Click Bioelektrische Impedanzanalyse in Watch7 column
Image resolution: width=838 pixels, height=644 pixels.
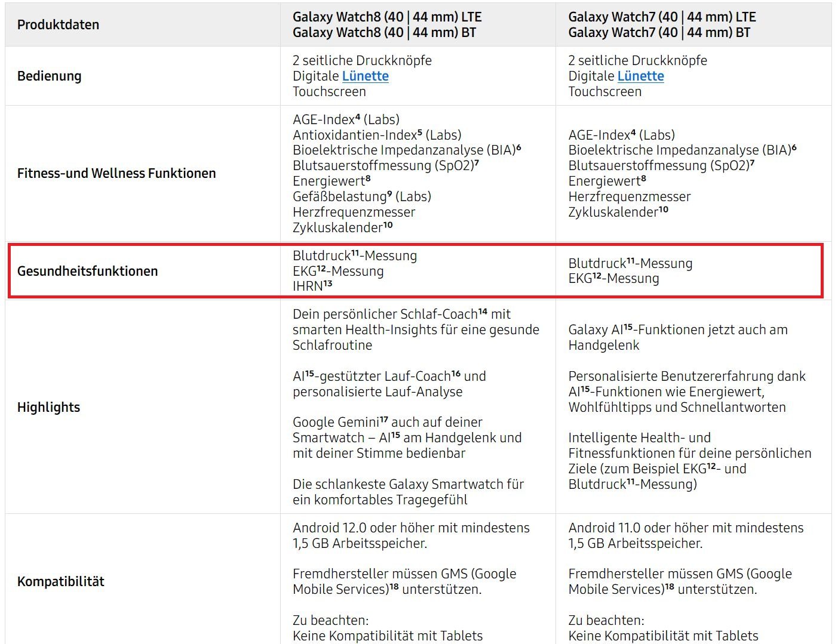pos(683,150)
